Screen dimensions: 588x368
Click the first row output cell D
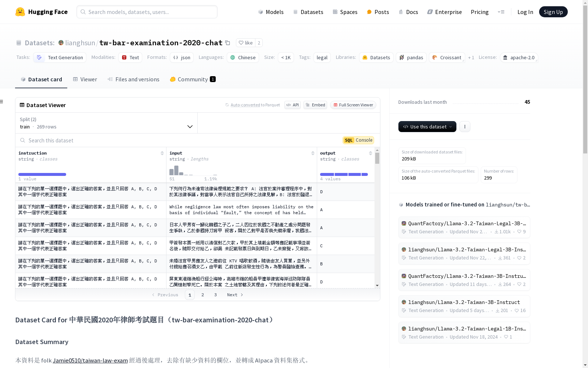[346, 192]
